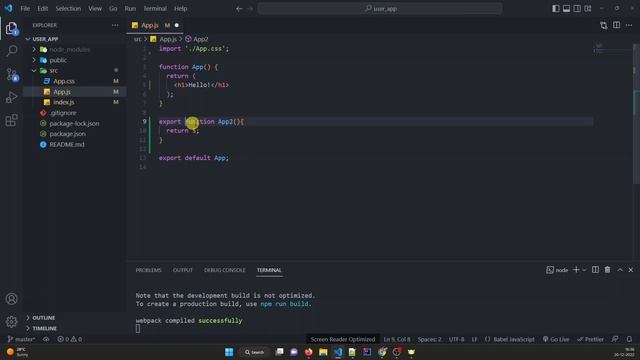640x360 pixels.
Task: Select the TERMINAL panel tab
Action: click(x=269, y=270)
